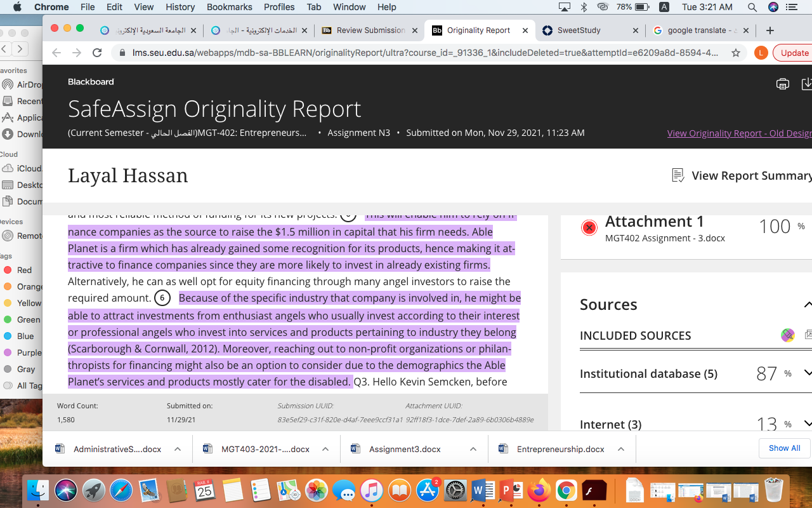Open options for MGT403-2021 download

point(325,449)
